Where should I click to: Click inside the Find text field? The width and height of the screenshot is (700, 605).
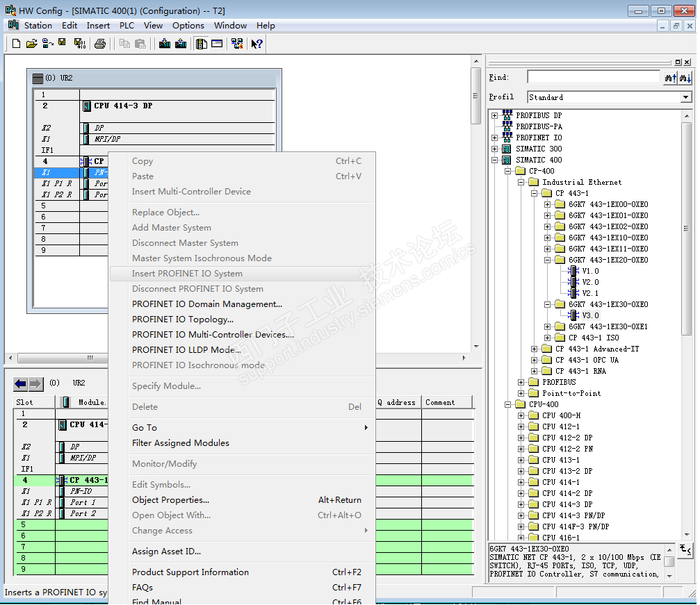pos(593,78)
